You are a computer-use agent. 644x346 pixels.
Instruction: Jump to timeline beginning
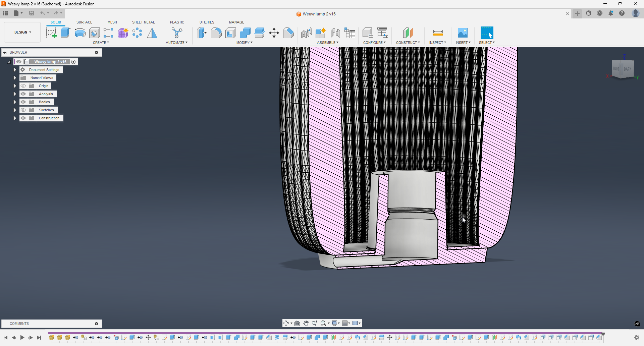(5, 338)
